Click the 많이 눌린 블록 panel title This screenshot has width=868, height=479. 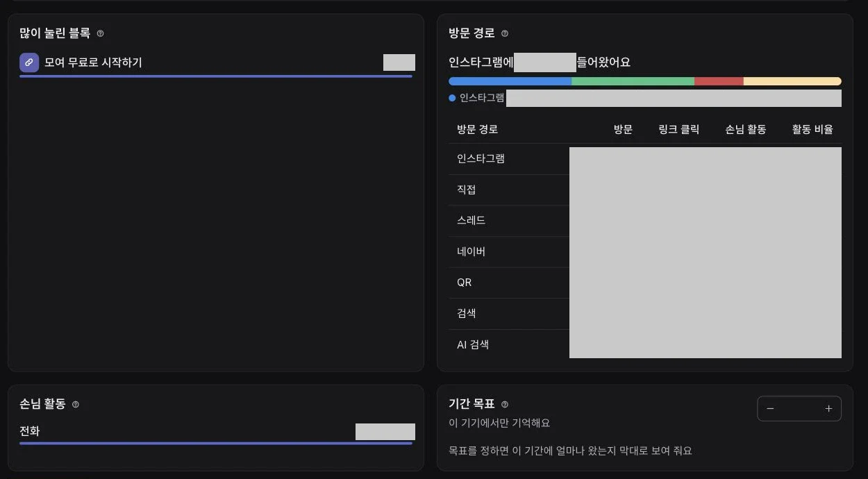(55, 33)
